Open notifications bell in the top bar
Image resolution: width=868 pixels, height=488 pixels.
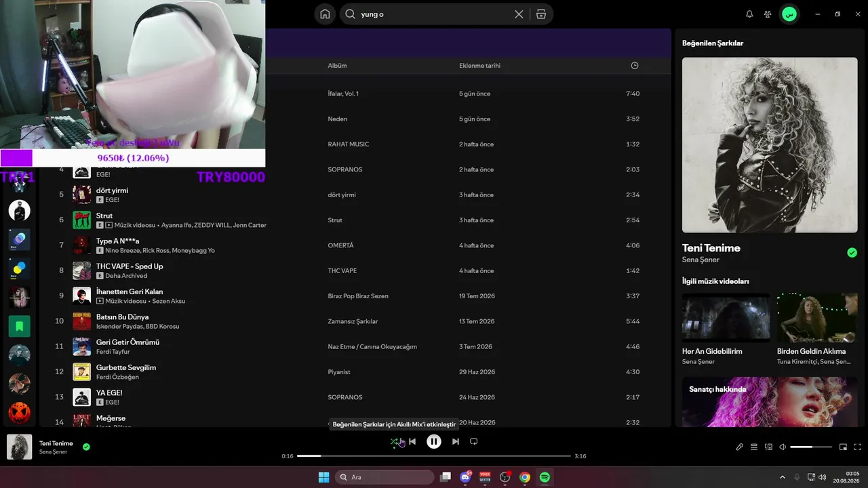749,14
